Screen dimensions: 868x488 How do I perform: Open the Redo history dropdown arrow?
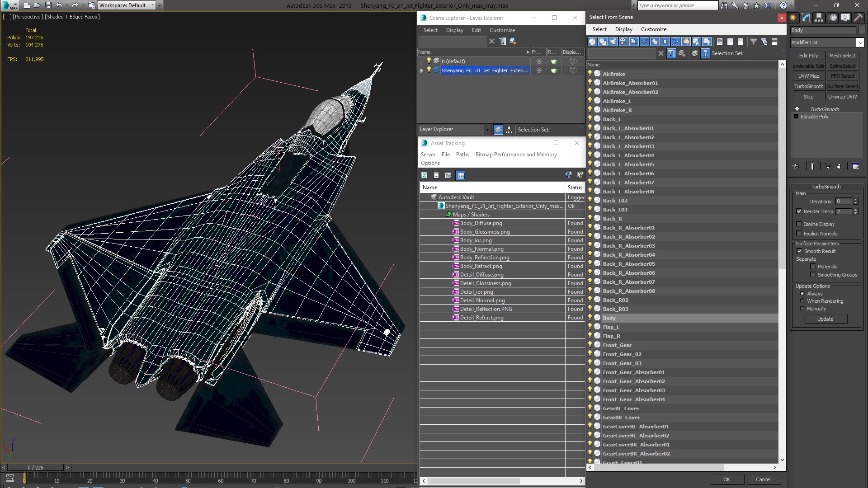[82, 5]
